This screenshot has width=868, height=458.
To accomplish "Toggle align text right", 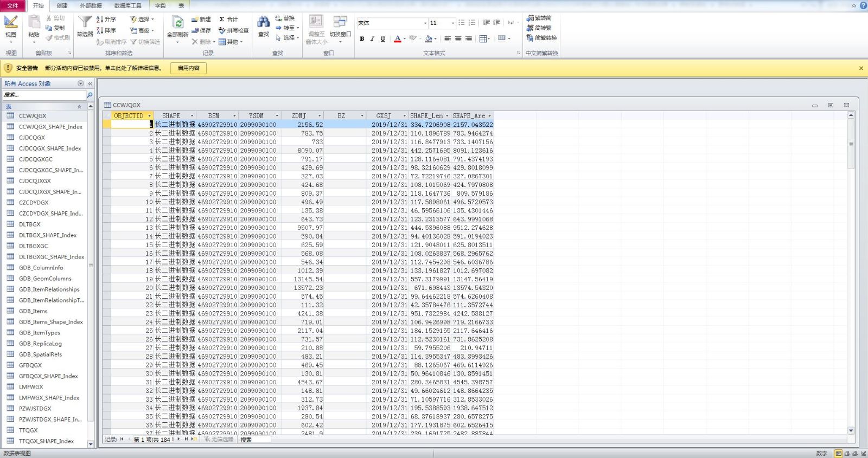I will pos(469,38).
